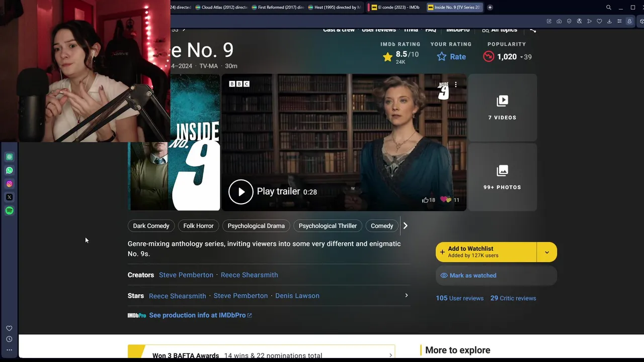Open bookmarks heart icon in the sidebar
The image size is (644, 362).
(9, 328)
